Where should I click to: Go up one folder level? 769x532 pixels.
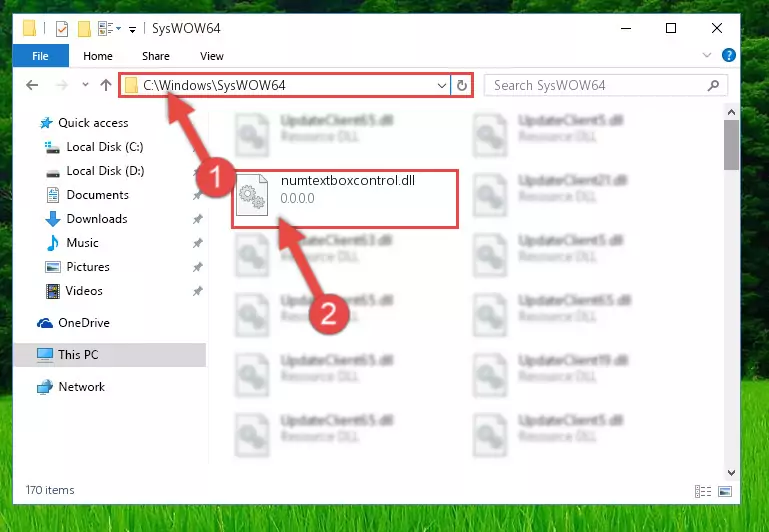coord(106,85)
